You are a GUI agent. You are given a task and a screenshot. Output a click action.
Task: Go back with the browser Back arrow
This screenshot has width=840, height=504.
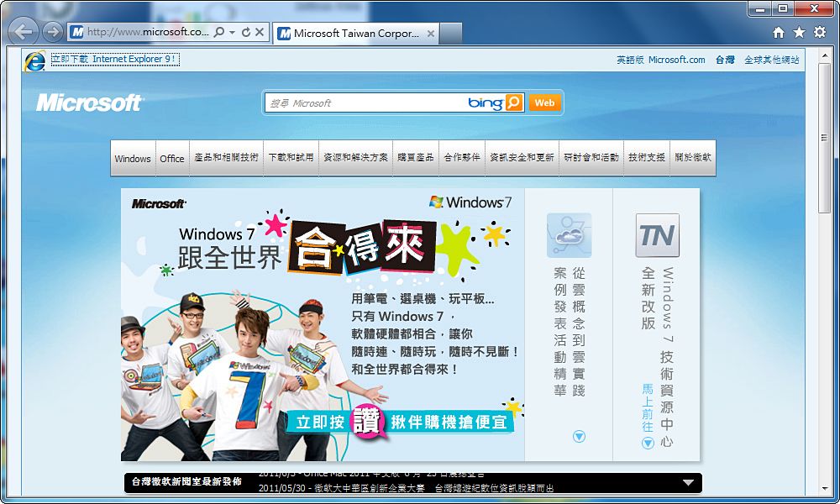click(x=24, y=32)
